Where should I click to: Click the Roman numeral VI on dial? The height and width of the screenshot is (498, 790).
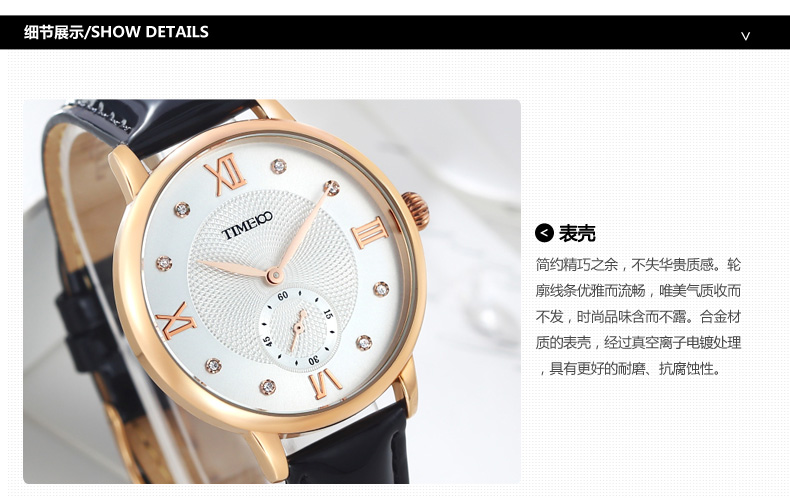(325, 384)
